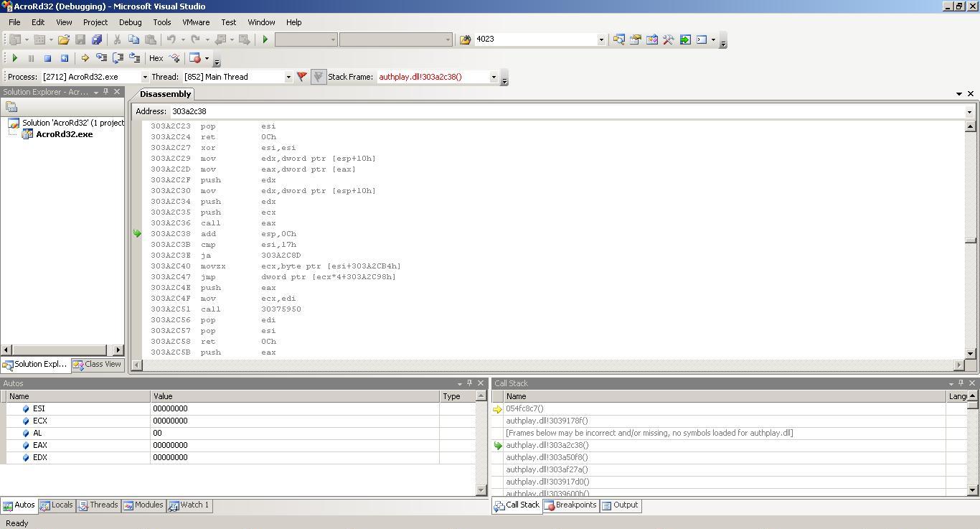The width and height of the screenshot is (980, 529).
Task: Stop debugging with the blue square icon
Action: 47,58
